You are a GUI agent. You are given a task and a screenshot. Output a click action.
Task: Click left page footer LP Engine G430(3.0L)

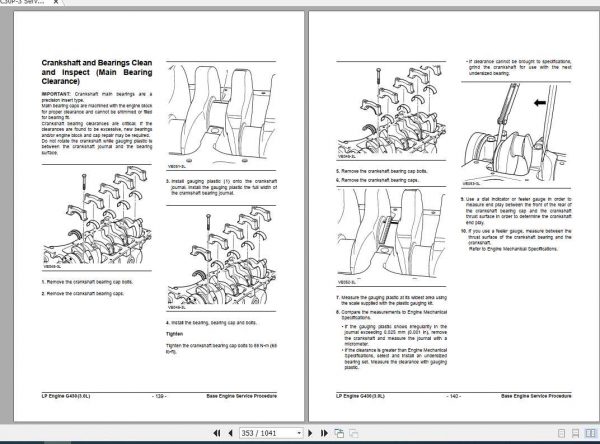point(66,396)
